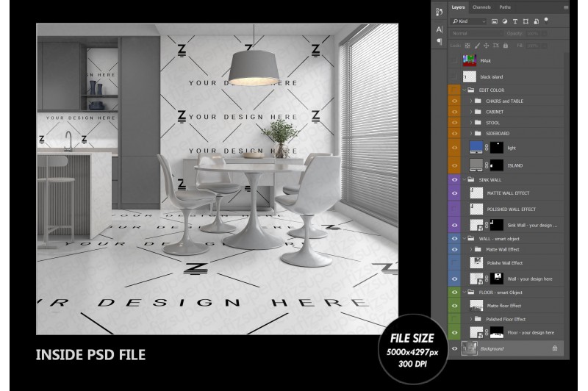Screen dimensions: 588x391
Task: Switch to the Paths tab
Action: [505, 7]
